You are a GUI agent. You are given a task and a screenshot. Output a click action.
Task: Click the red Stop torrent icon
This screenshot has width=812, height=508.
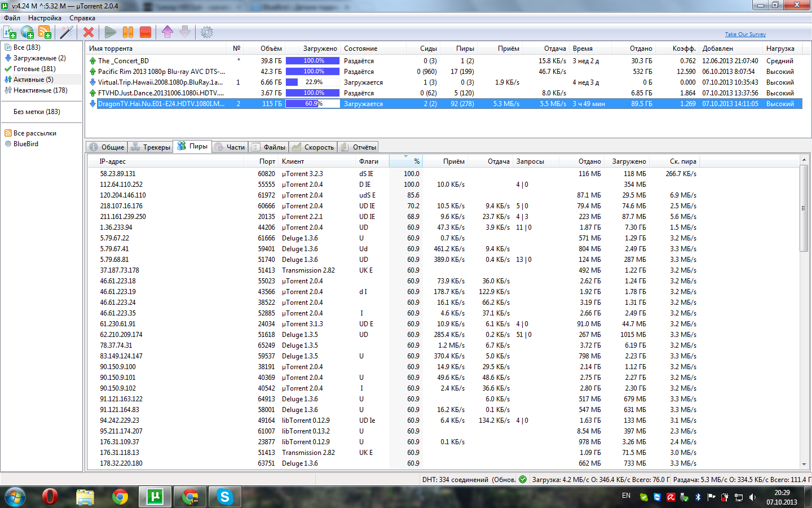(145, 32)
